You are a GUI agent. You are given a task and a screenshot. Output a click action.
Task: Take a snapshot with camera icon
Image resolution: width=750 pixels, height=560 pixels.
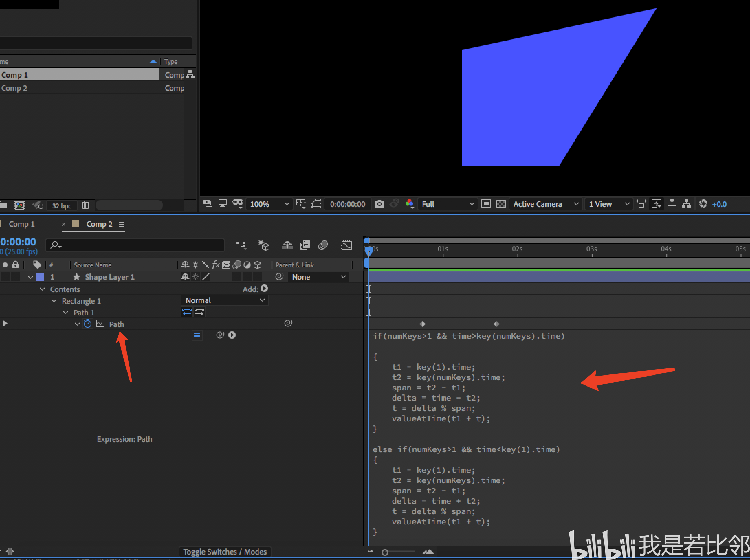point(379,204)
